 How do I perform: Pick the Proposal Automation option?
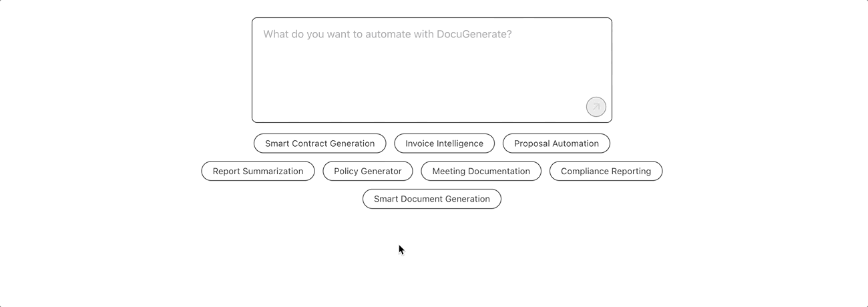[x=556, y=143]
